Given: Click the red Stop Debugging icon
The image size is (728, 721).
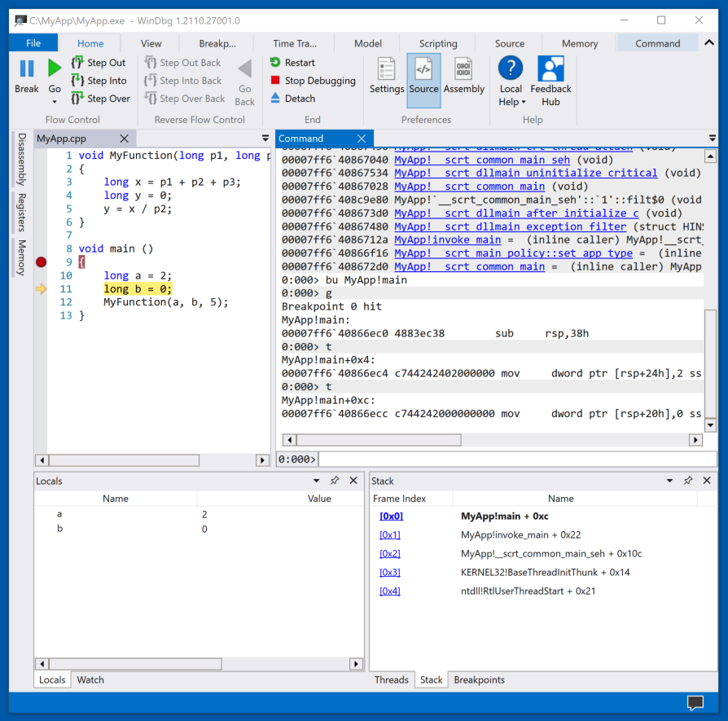Looking at the screenshot, I should pyautogui.click(x=275, y=81).
